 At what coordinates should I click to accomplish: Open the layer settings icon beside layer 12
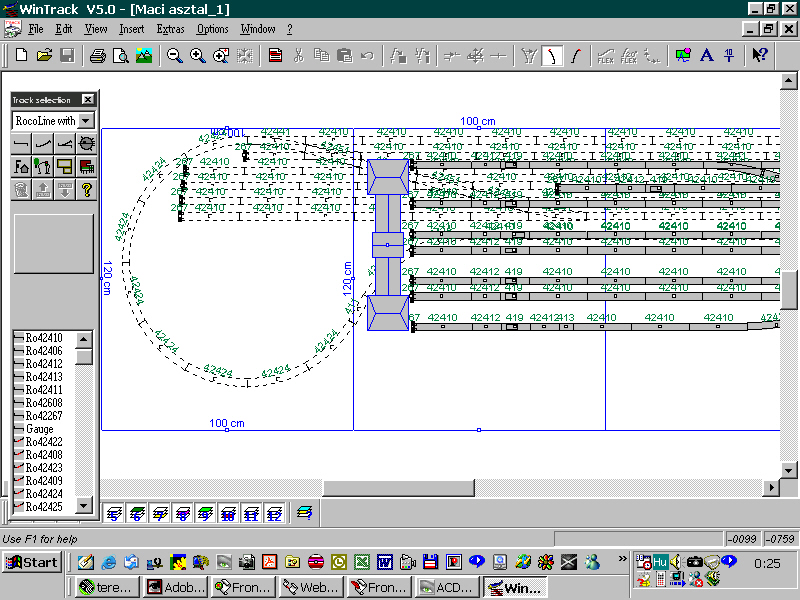tap(305, 513)
